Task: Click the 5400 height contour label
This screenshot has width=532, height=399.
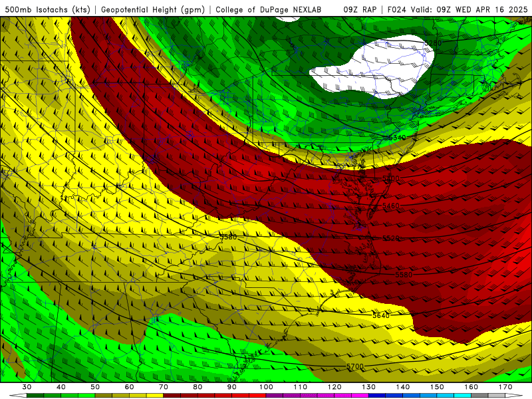Action: tap(391, 178)
